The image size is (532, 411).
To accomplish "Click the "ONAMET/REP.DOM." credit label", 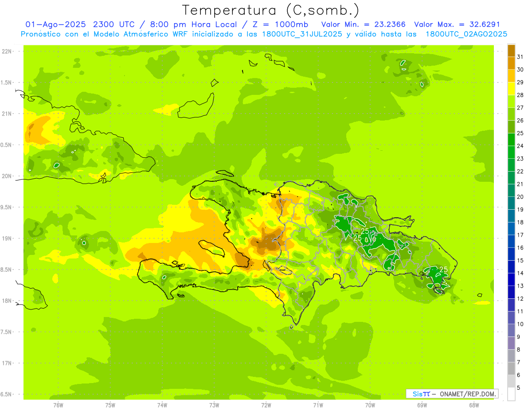I will [467, 394].
